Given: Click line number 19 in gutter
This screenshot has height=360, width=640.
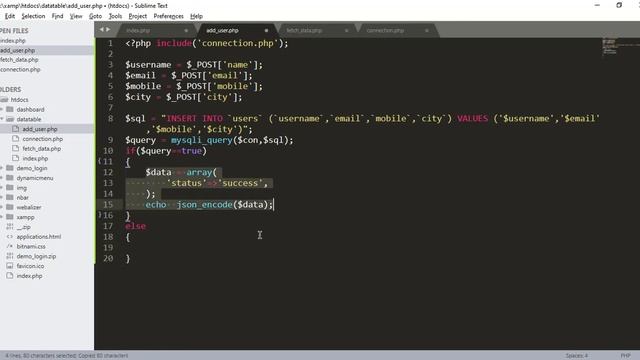Looking at the screenshot, I should point(108,247).
